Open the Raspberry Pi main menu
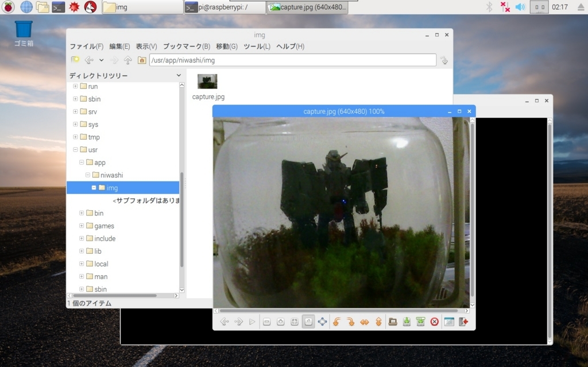 click(x=8, y=7)
